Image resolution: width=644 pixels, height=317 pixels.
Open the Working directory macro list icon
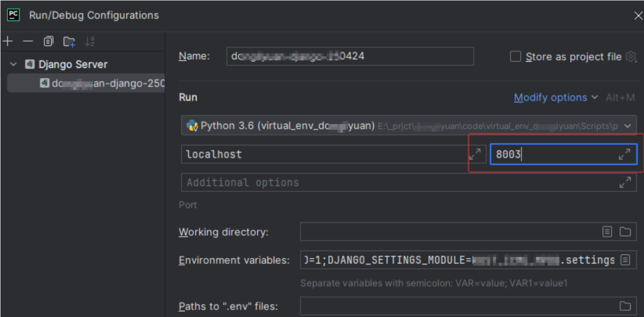(x=607, y=232)
